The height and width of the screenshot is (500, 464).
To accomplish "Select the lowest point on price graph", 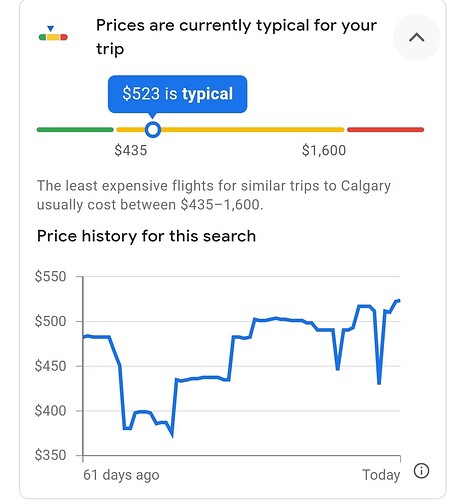I will click(172, 435).
